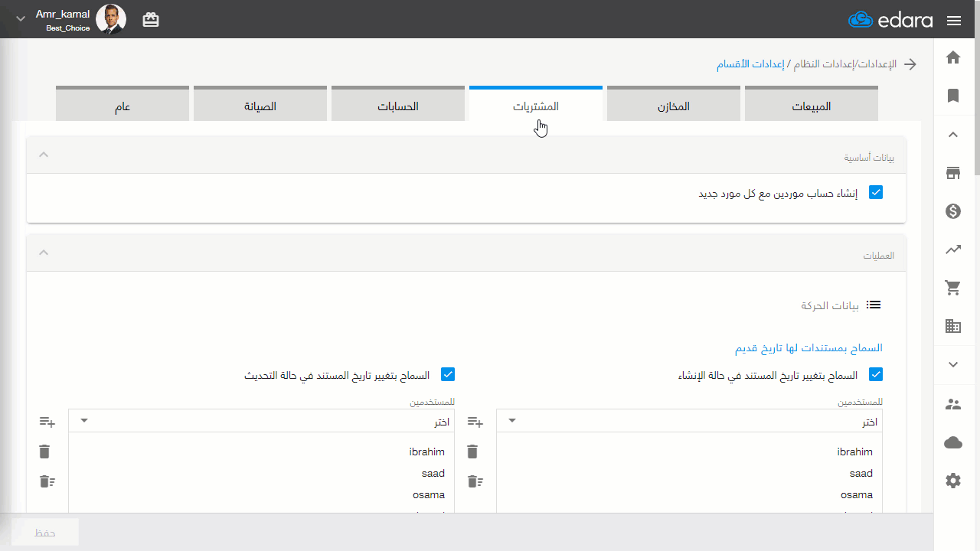The height and width of the screenshot is (551, 980).
Task: Collapse sidebar group with up chevron
Action: [953, 135]
